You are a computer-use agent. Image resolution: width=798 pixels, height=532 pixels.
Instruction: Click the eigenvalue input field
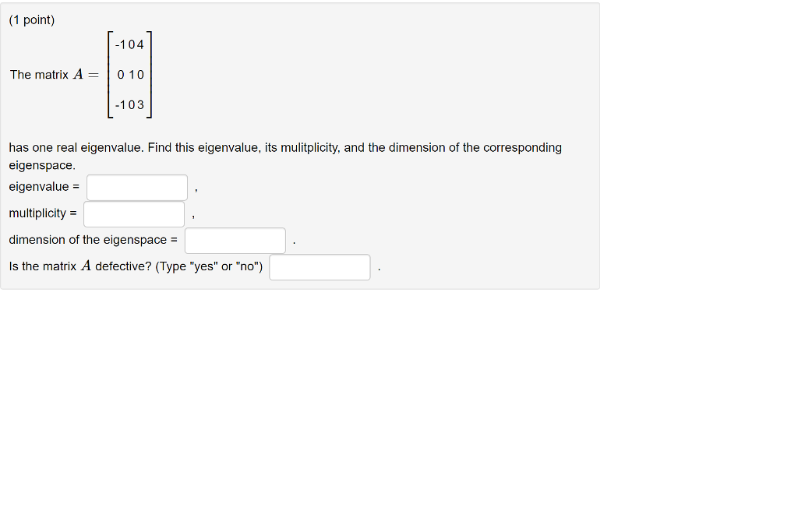point(136,187)
